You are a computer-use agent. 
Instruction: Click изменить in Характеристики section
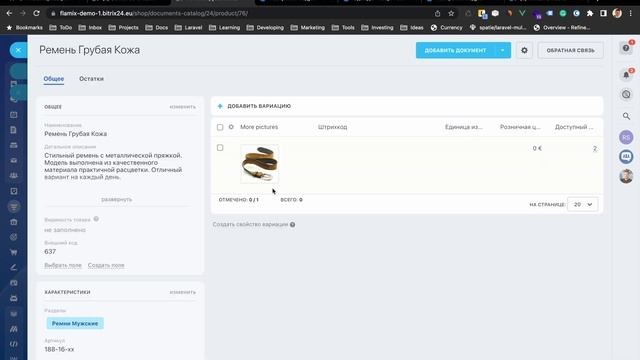coord(182,292)
